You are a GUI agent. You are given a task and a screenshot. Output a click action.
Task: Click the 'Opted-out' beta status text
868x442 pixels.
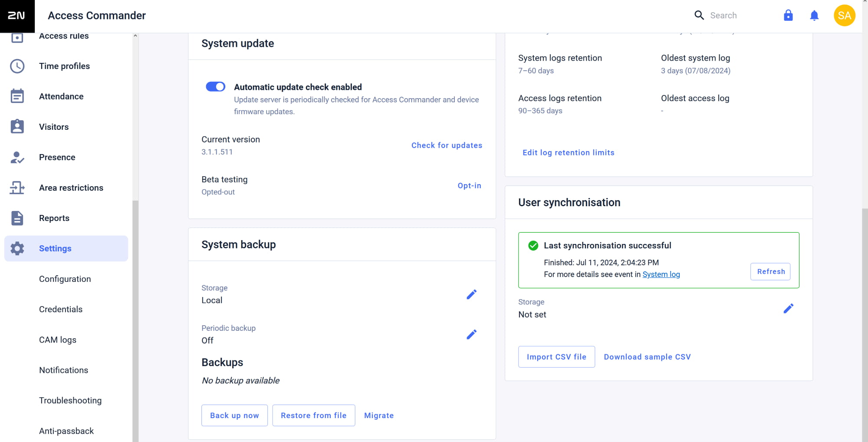[218, 192]
